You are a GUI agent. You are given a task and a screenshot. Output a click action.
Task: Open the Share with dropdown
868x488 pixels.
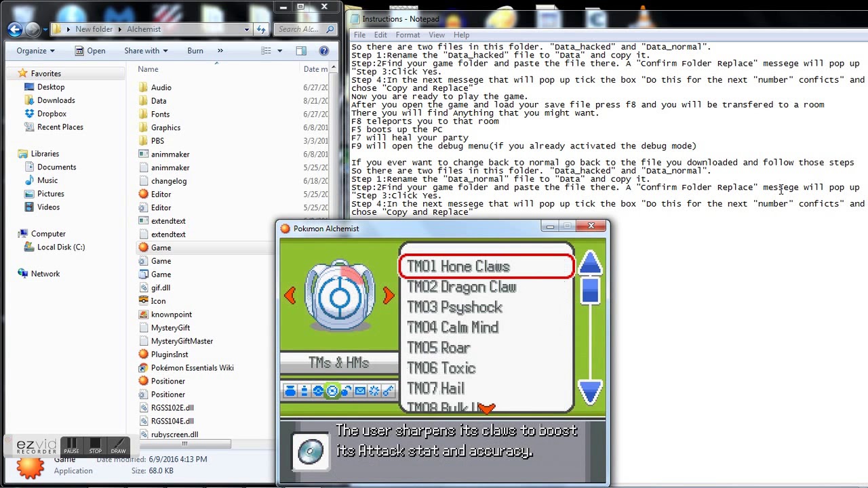[x=145, y=51]
